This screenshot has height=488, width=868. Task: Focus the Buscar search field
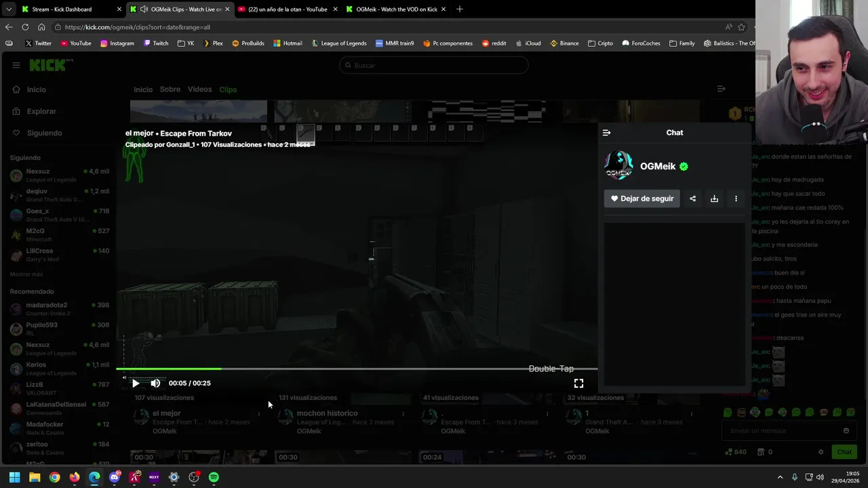click(433, 65)
